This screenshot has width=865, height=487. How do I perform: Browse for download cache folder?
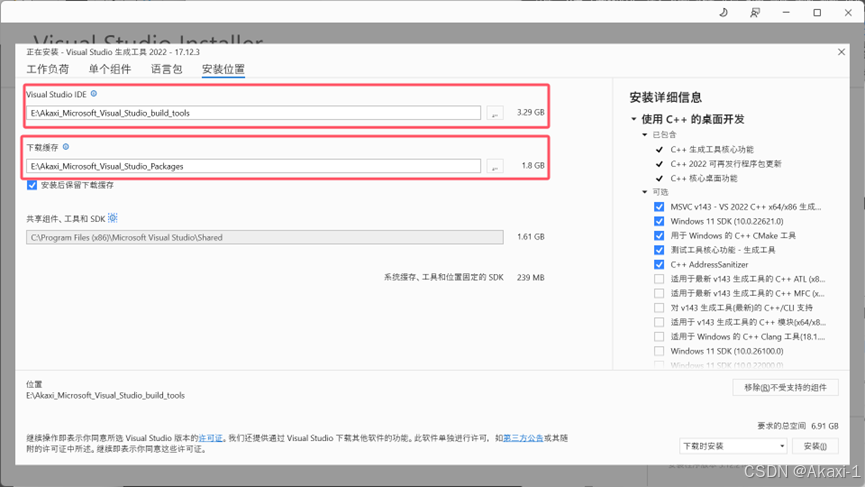[495, 166]
